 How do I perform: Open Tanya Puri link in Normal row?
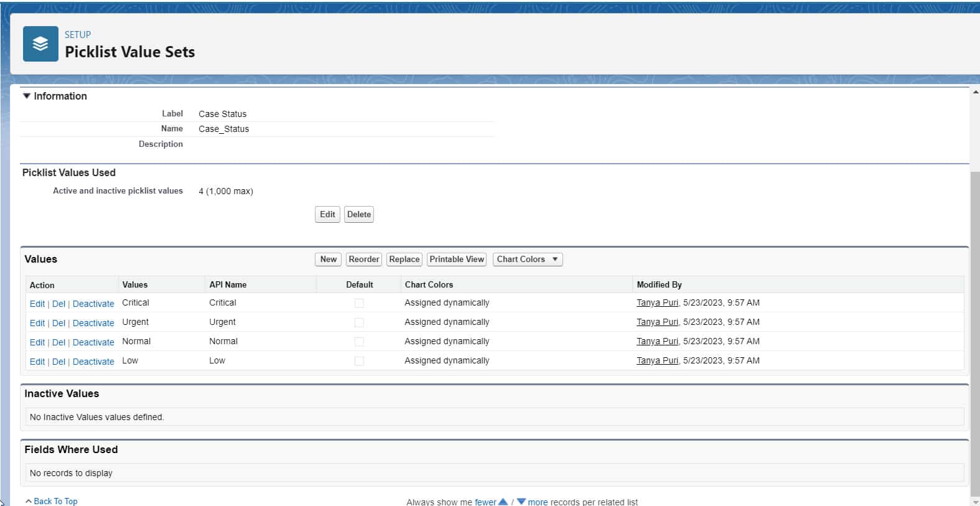(657, 341)
